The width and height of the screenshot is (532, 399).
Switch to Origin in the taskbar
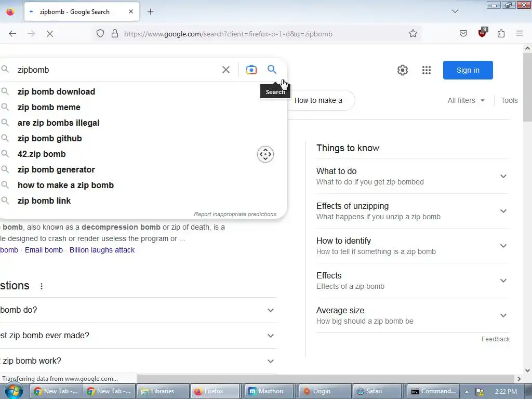(325, 391)
